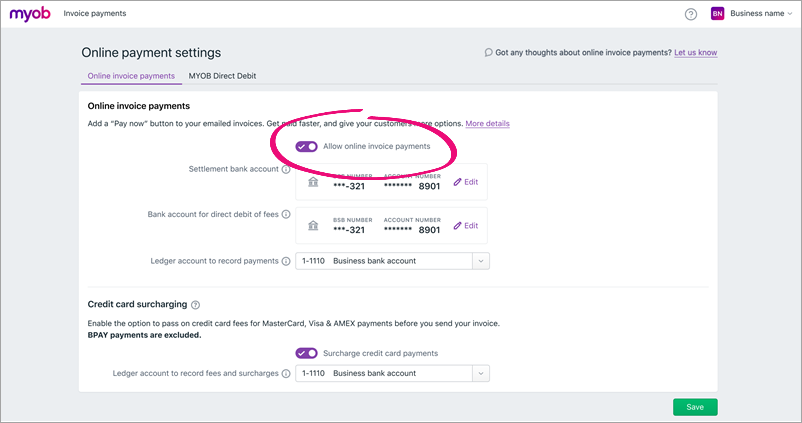Click the Credit card surcharging heading text
The width and height of the screenshot is (802, 423).
point(137,304)
